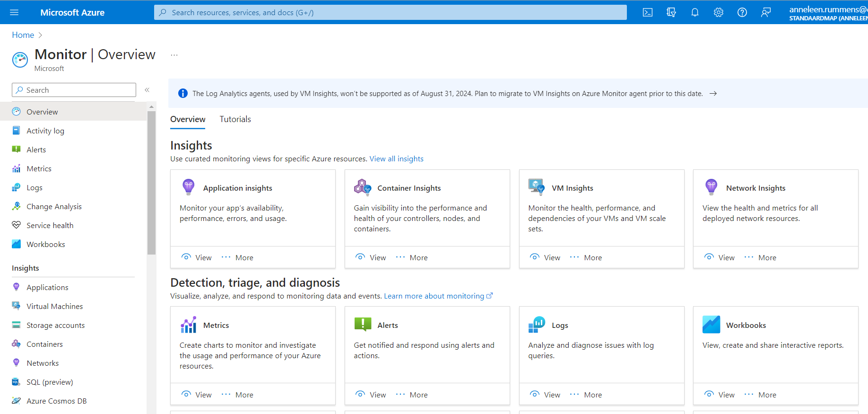868x414 pixels.
Task: Open More options on the VM Insights card
Action: (586, 257)
